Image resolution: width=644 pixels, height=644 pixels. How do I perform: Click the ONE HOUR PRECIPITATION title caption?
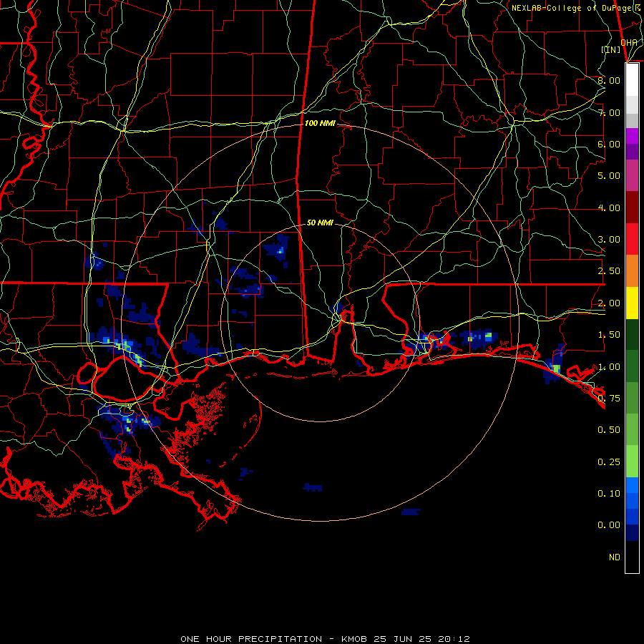click(326, 639)
